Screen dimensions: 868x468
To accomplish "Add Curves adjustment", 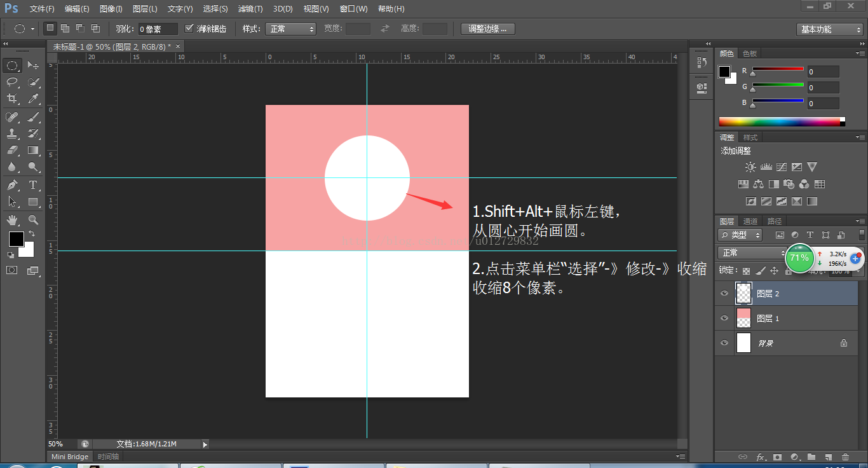I will coord(781,167).
